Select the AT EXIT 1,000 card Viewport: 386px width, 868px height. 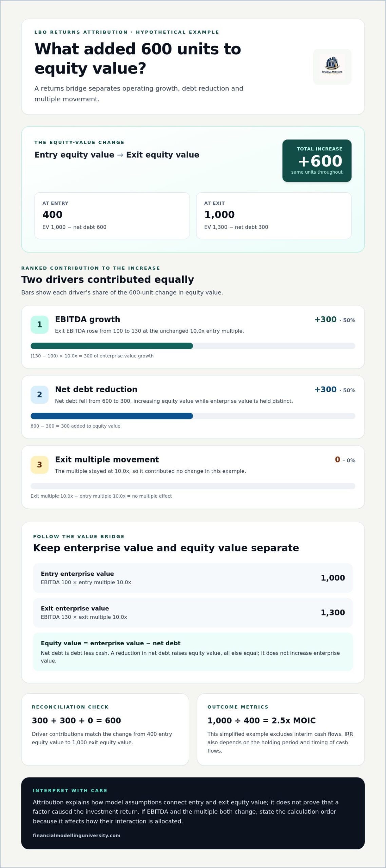click(274, 216)
